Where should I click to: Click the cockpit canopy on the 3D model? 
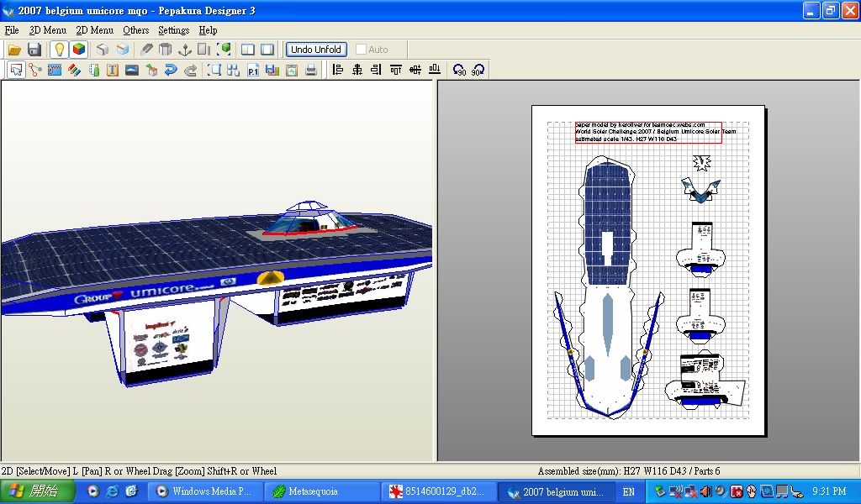pyautogui.click(x=309, y=218)
